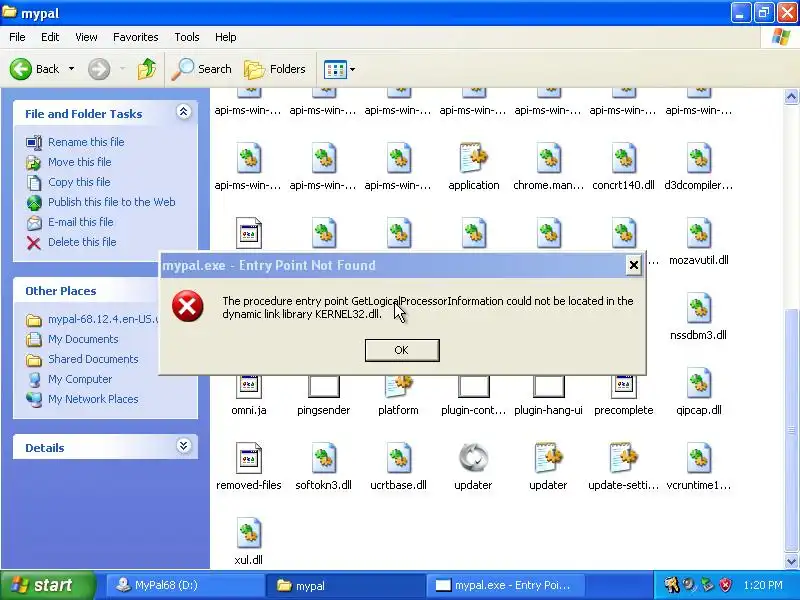Select the update-settings file icon
Screen dimensions: 800x600
(623, 458)
